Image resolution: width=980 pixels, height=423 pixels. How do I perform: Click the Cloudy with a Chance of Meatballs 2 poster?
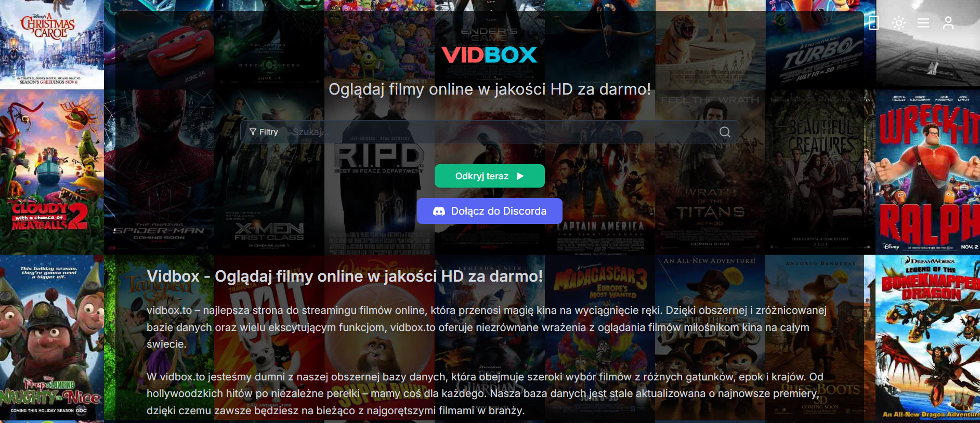pos(52,172)
